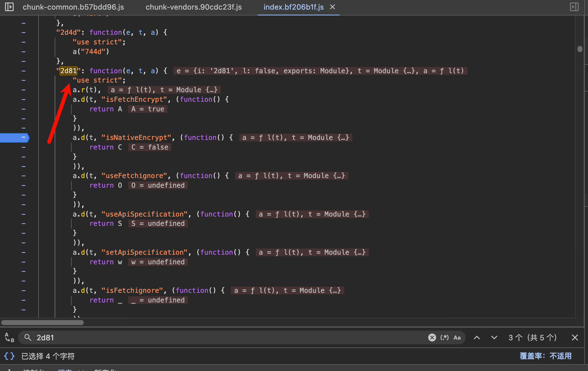Set a breakpoint on the "2d81" function line gutter
This screenshot has height=371, width=588.
(x=24, y=71)
